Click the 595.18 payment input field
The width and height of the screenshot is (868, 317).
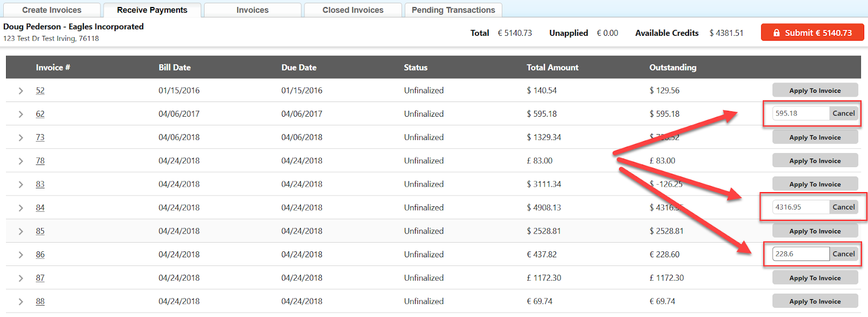pos(800,113)
